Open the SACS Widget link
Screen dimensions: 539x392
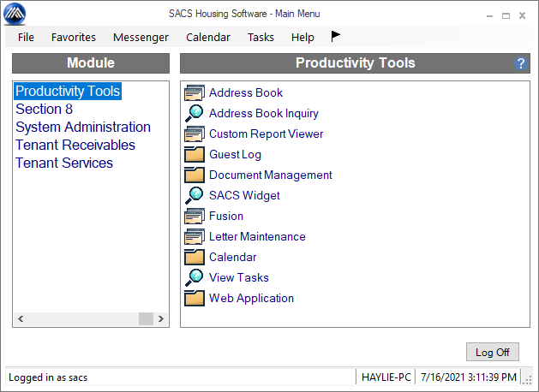tap(244, 195)
